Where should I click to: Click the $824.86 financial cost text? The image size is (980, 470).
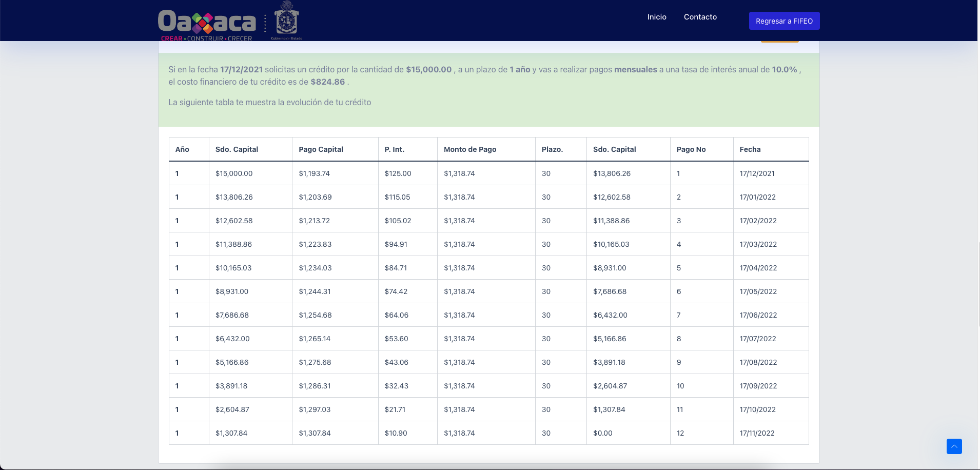tap(327, 82)
